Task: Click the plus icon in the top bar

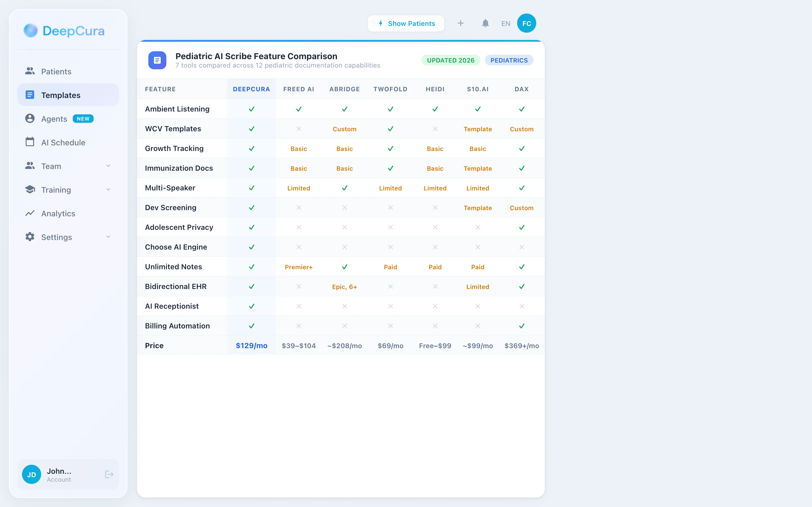Action: coord(460,23)
